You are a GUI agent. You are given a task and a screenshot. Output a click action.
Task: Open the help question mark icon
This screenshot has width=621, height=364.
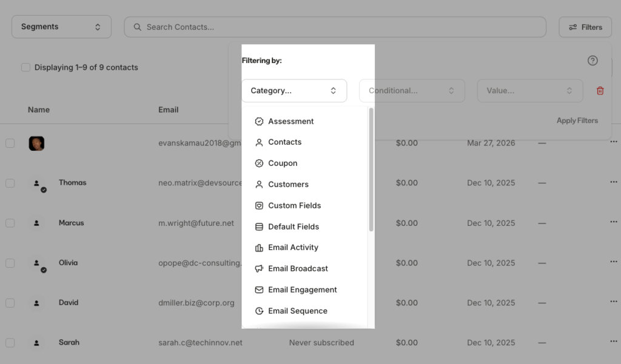coord(592,61)
